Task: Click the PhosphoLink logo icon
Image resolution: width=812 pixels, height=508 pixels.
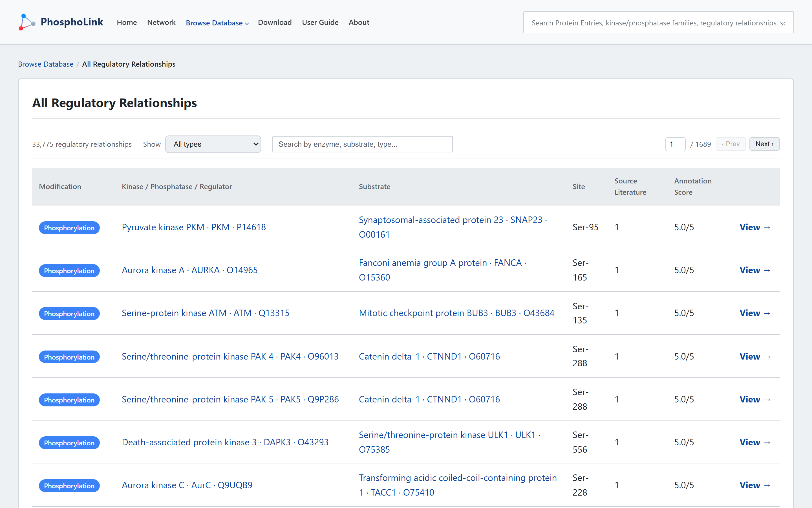Action: (27, 22)
